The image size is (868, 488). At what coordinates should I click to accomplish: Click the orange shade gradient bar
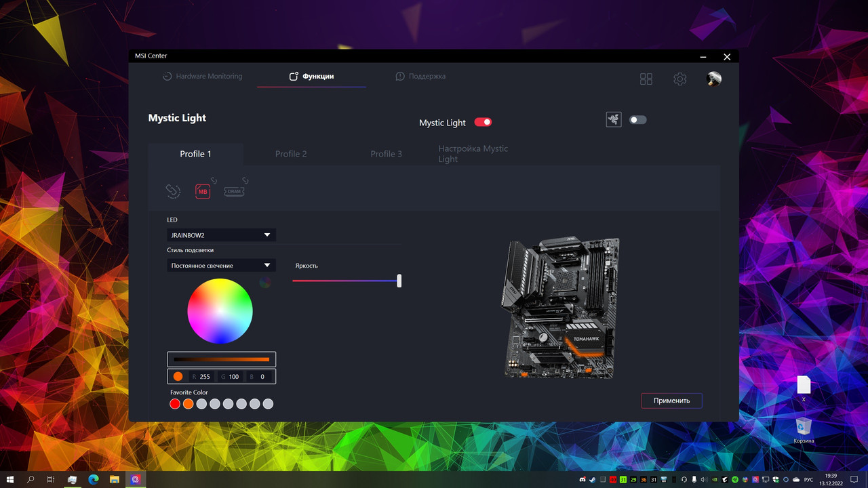221,359
